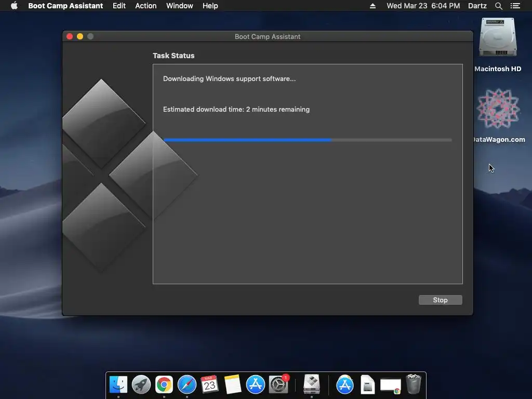Close the Boot Camp Assistant window

point(70,36)
